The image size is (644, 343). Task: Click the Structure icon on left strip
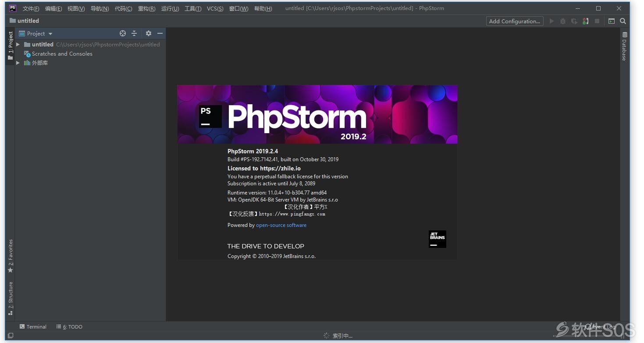pos(11,313)
